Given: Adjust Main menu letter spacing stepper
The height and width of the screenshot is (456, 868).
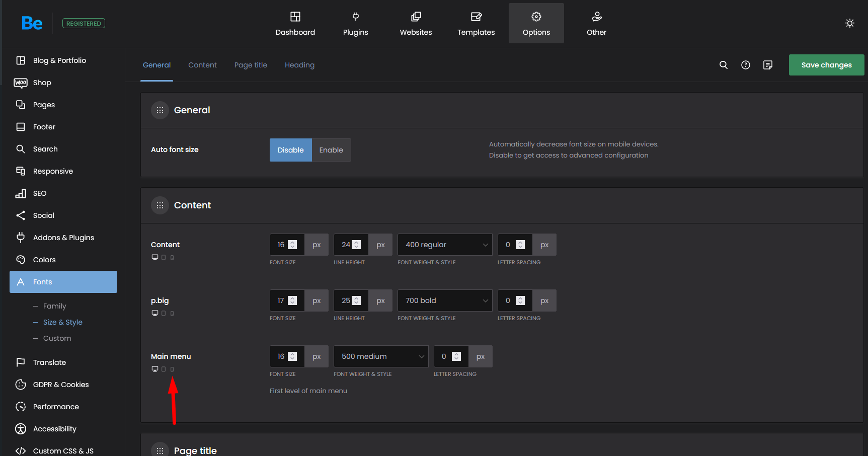Looking at the screenshot, I should tap(456, 356).
